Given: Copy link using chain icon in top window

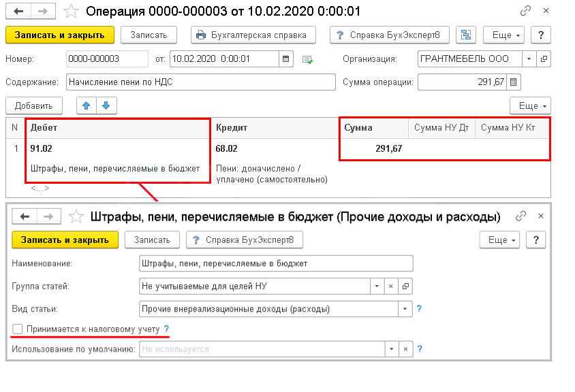Looking at the screenshot, I should click(525, 11).
